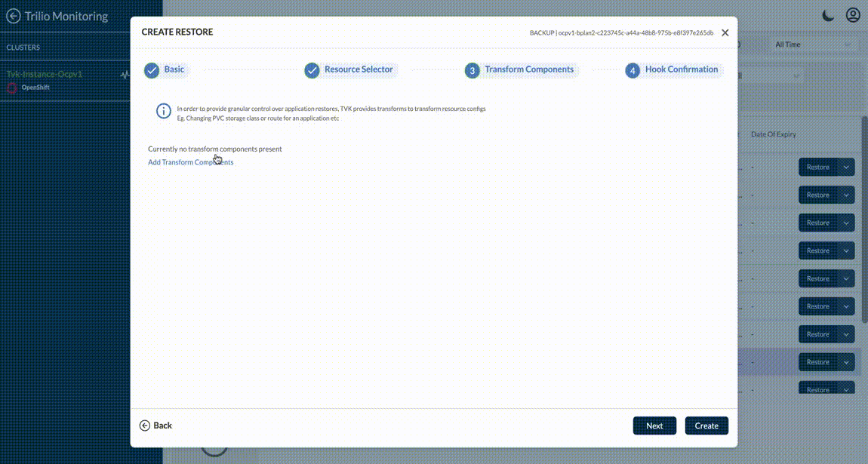
Task: Expand the highlighted row's Restore dropdown arrow
Action: click(846, 362)
